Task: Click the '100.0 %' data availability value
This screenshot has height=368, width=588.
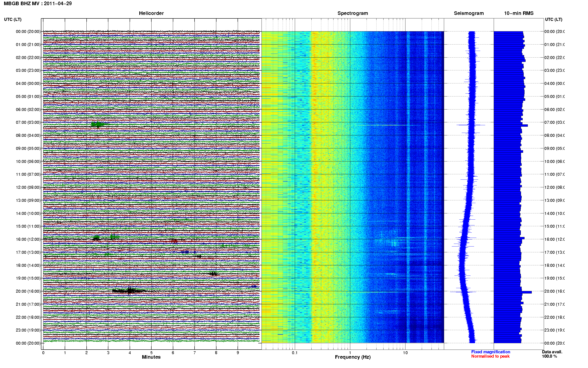Action: [549, 356]
